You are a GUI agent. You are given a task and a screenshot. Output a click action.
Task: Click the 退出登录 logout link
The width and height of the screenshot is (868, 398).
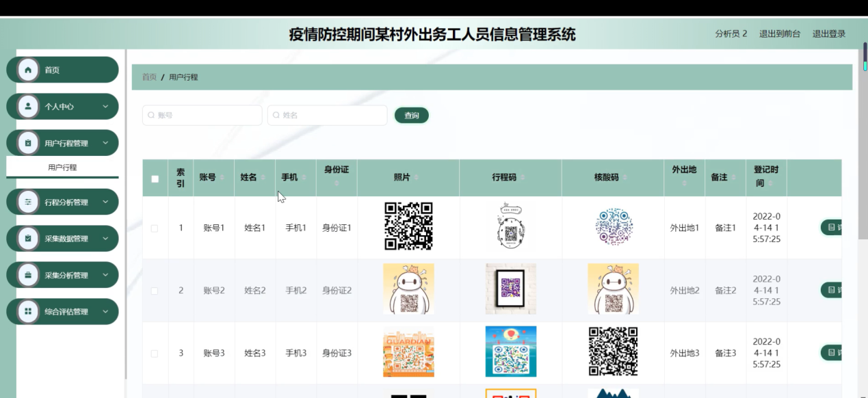(x=829, y=34)
